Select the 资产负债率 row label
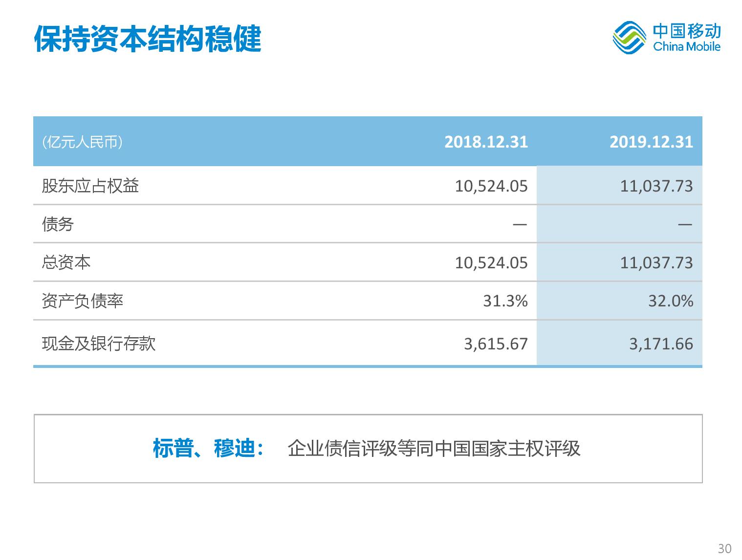Image resolution: width=742 pixels, height=560 pixels. 82,301
